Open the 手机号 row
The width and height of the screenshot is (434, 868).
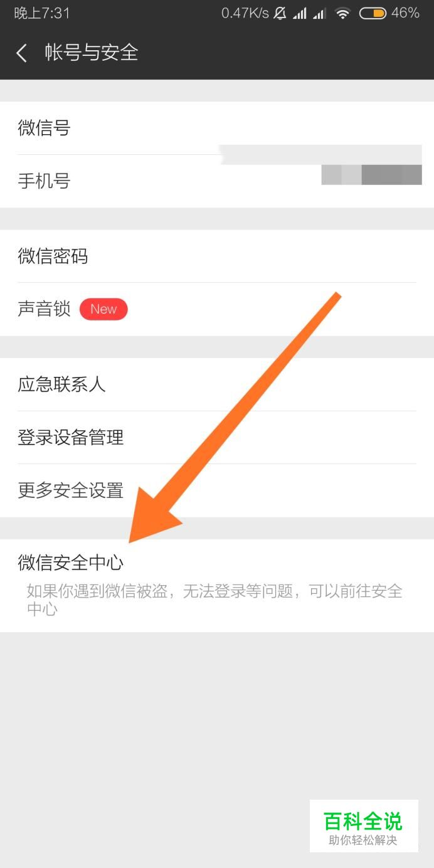point(217,181)
